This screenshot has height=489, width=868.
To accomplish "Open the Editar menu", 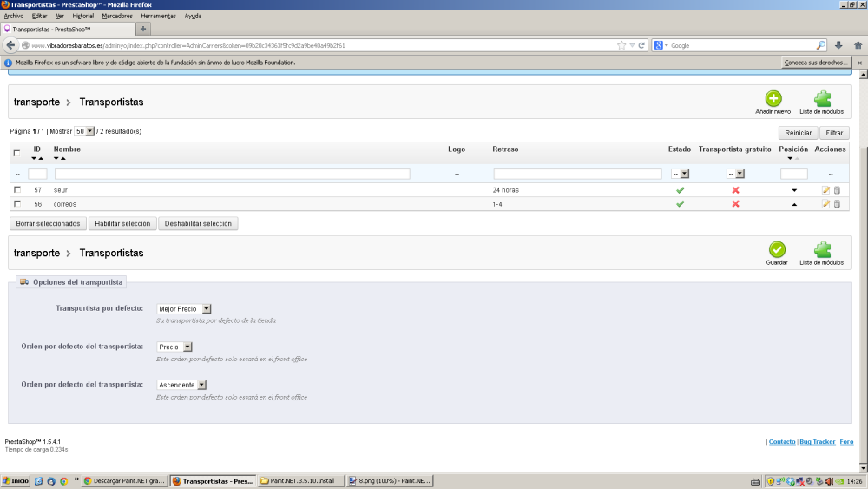I will coord(39,16).
